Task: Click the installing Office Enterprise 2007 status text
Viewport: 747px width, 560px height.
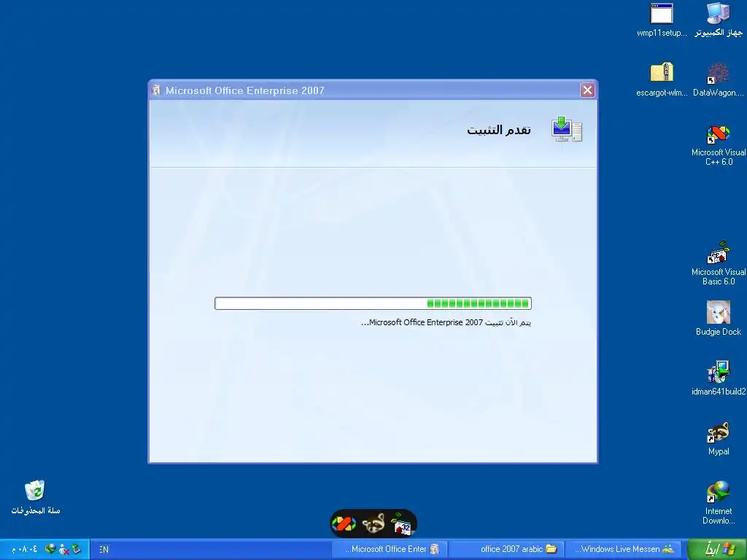Action: point(446,322)
